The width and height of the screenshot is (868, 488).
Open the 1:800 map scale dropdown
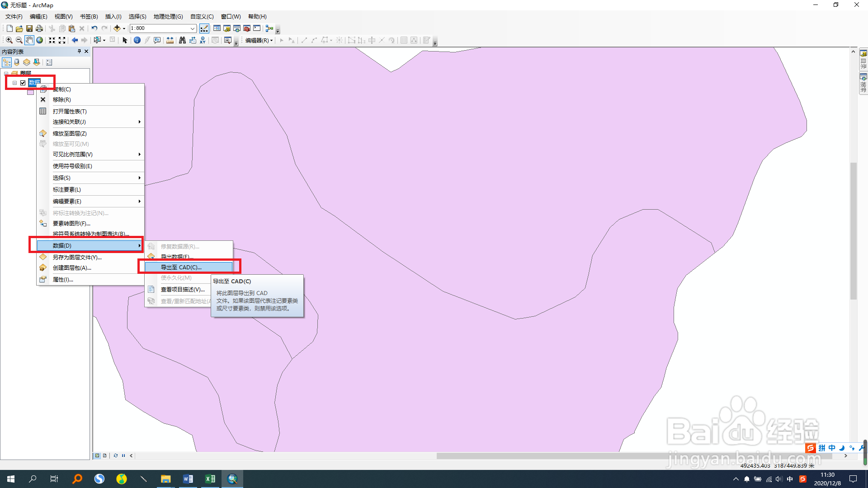[x=193, y=28]
